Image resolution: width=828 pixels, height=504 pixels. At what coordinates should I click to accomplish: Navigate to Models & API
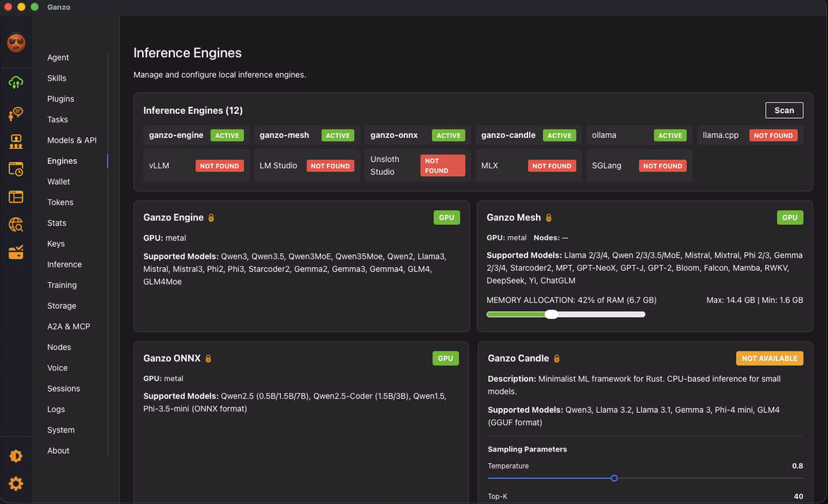point(72,140)
